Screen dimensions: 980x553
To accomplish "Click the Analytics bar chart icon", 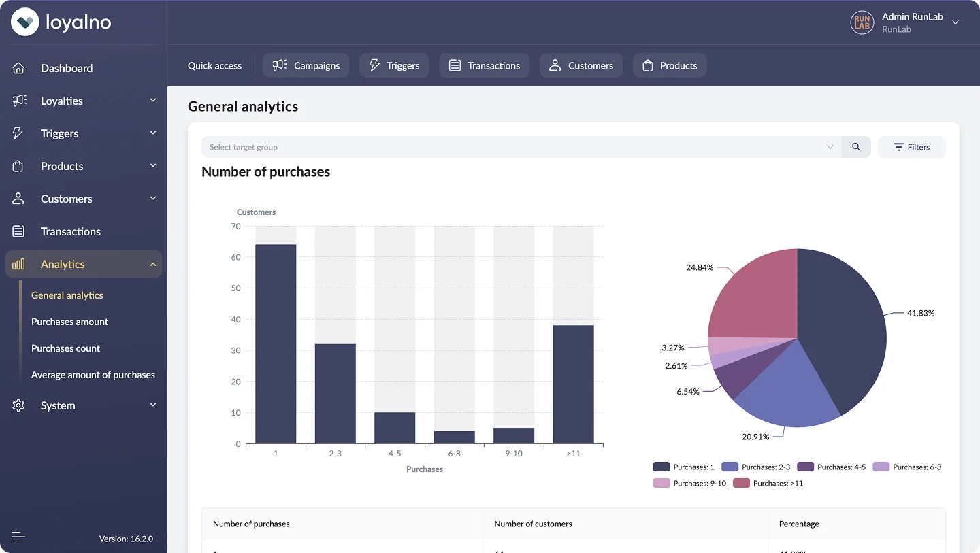I will tap(18, 264).
